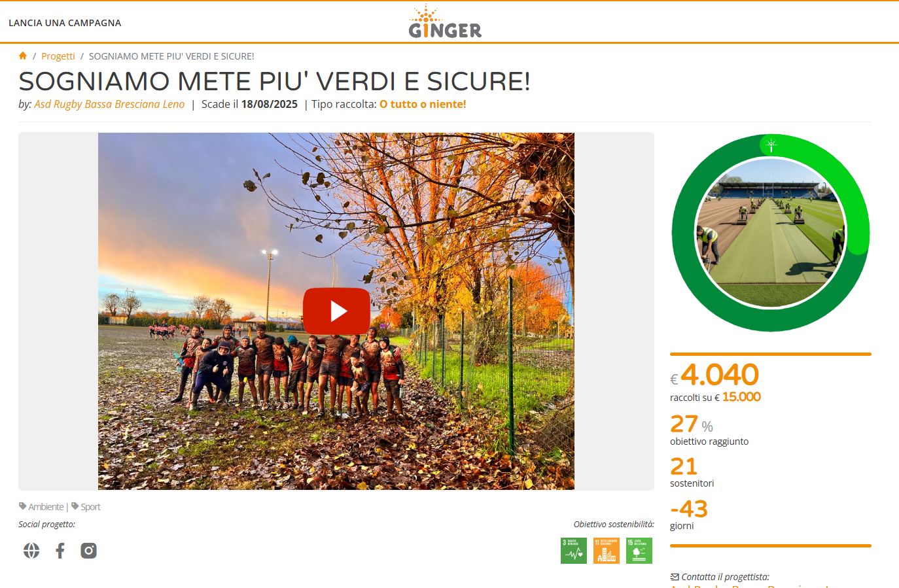Click the 'O tutto o niente!' link
899x588 pixels.
point(423,104)
